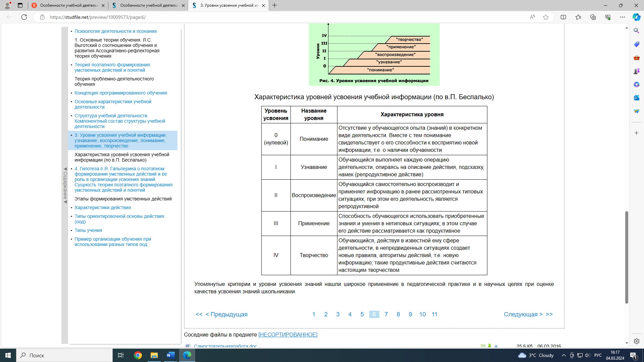Open 'Концепция программированного обучения' link
The image size is (644, 362).
tap(121, 93)
